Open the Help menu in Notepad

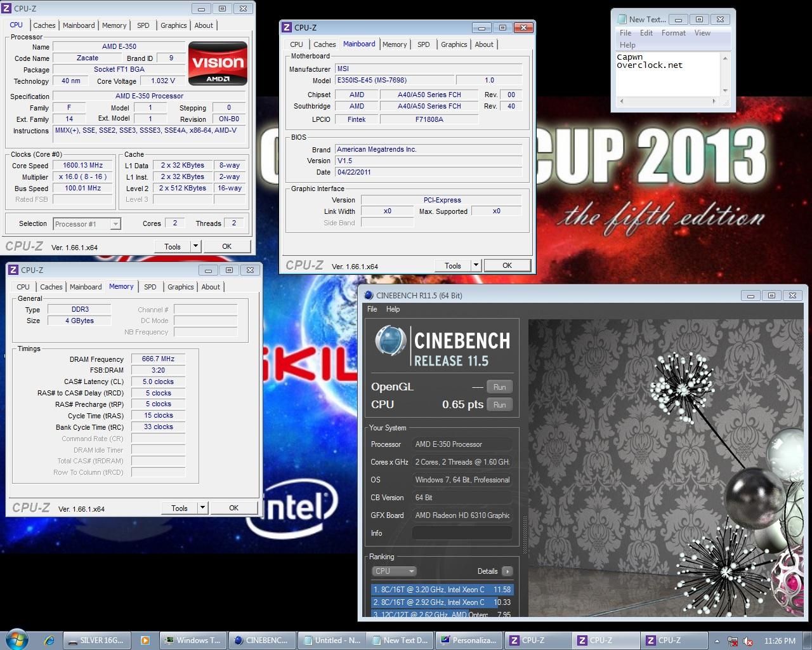tap(627, 45)
